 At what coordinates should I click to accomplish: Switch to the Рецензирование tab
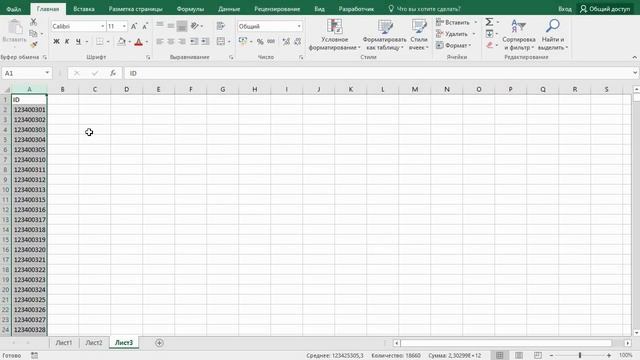point(277,9)
